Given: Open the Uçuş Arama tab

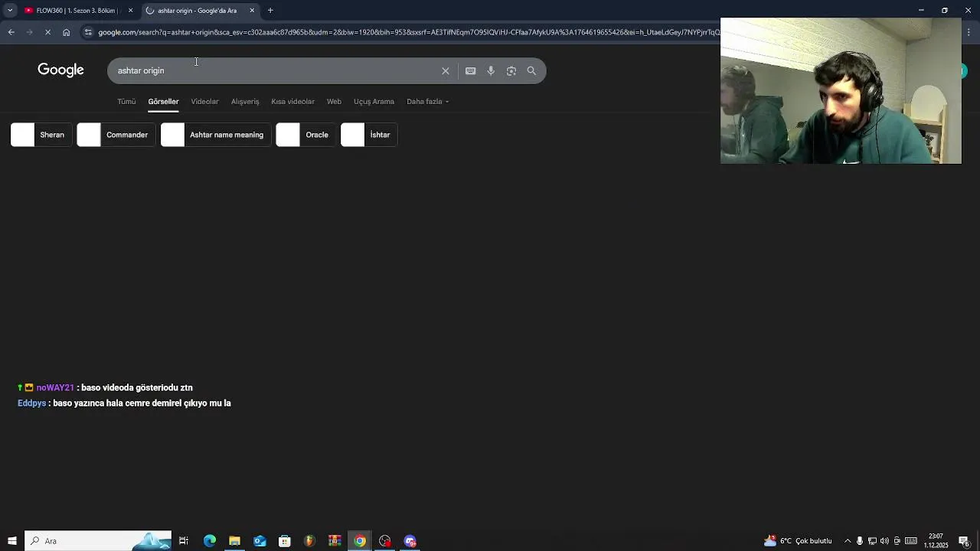Looking at the screenshot, I should click(x=374, y=102).
